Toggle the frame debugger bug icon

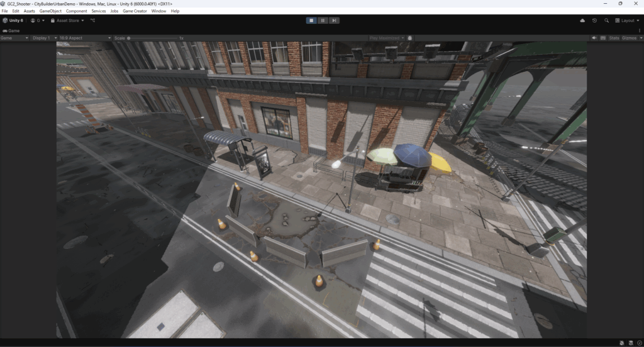click(409, 38)
